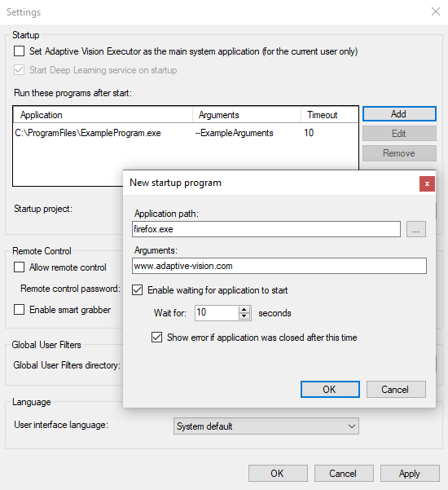Check the Allow remote control box
The image size is (448, 490).
pyautogui.click(x=19, y=267)
